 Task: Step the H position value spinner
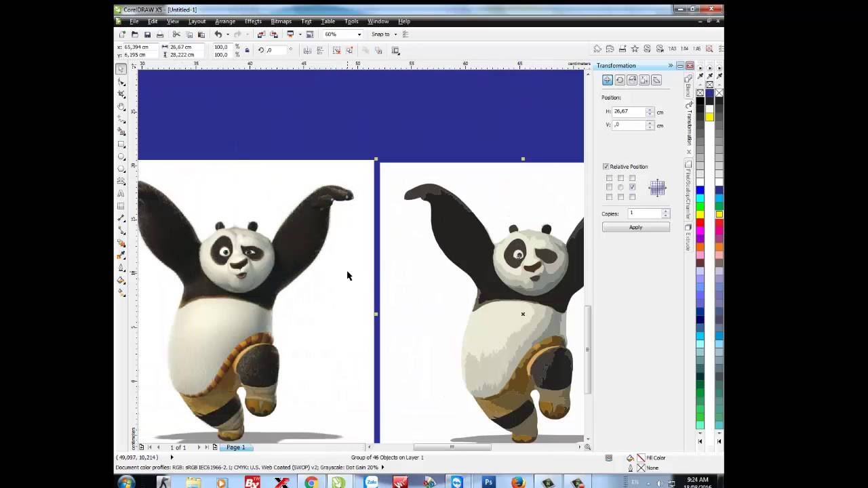pos(650,112)
